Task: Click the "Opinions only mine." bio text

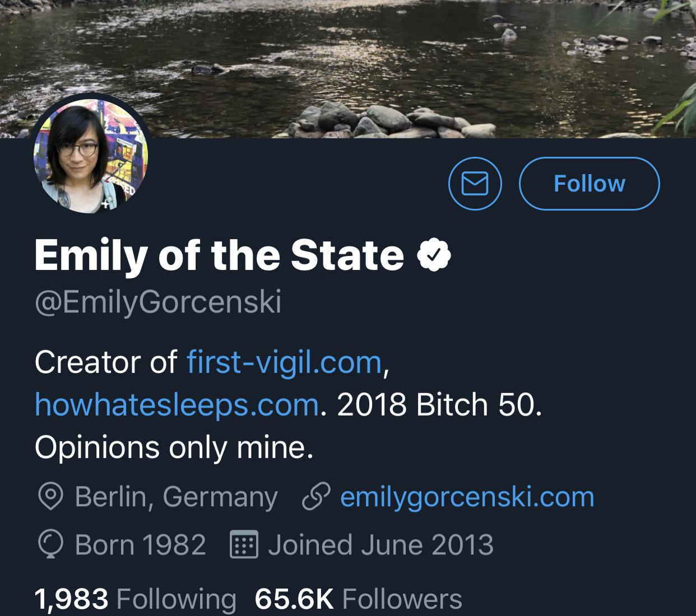Action: [174, 447]
